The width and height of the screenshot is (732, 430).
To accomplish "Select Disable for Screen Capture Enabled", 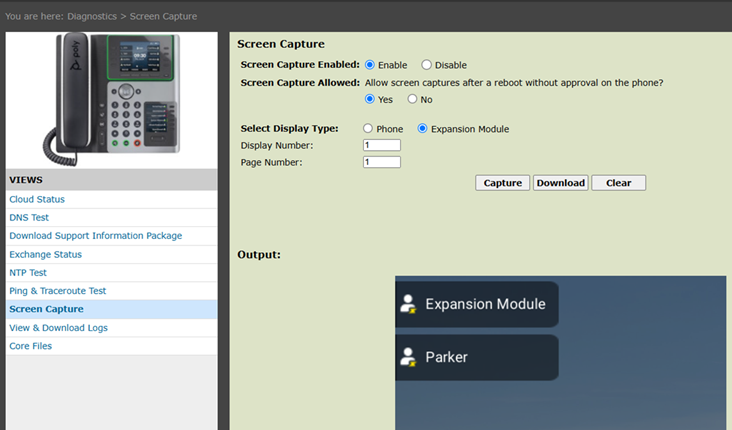I will tap(426, 65).
